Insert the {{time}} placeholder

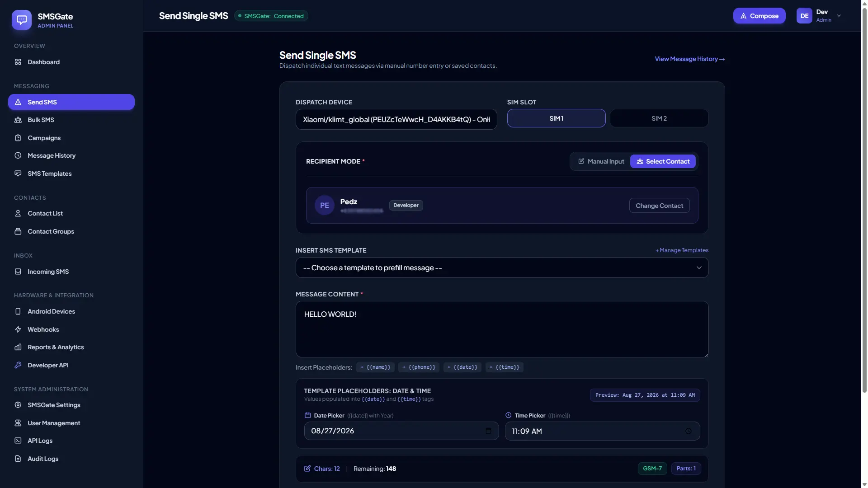[x=505, y=367]
